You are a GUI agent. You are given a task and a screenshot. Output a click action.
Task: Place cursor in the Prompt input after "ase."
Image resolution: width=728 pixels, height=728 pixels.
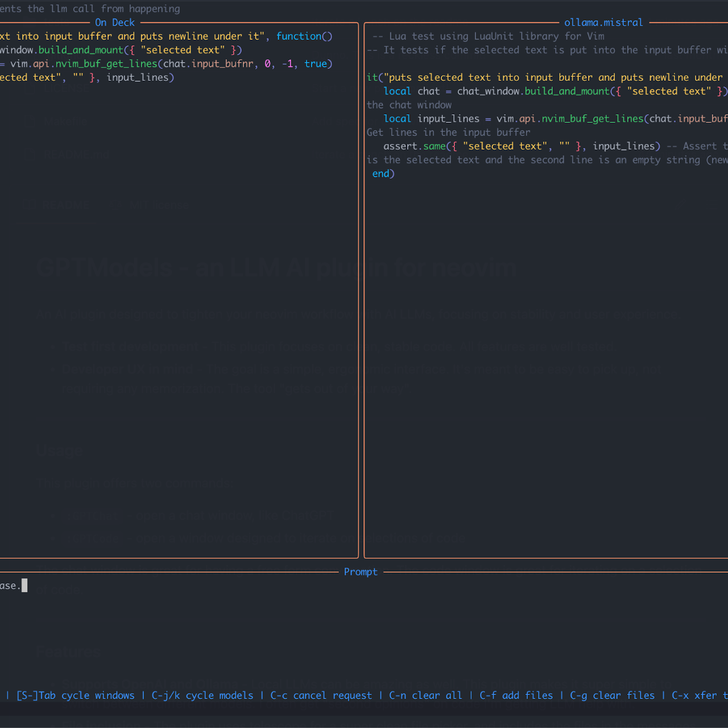tap(24, 586)
